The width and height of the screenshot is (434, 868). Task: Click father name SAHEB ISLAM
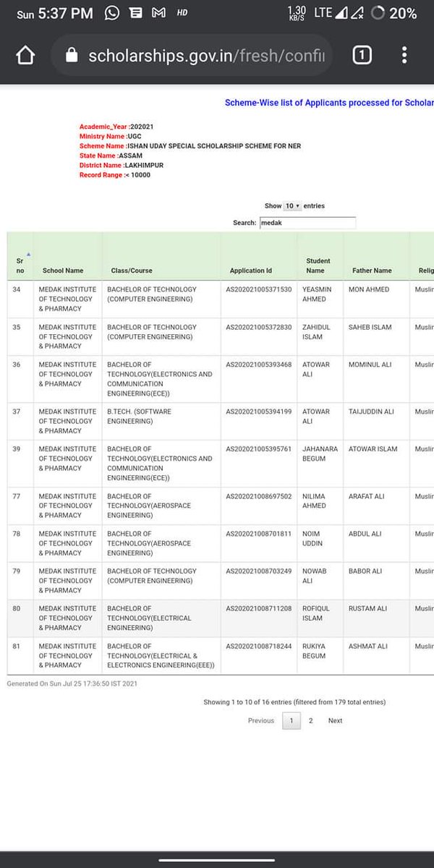(370, 327)
